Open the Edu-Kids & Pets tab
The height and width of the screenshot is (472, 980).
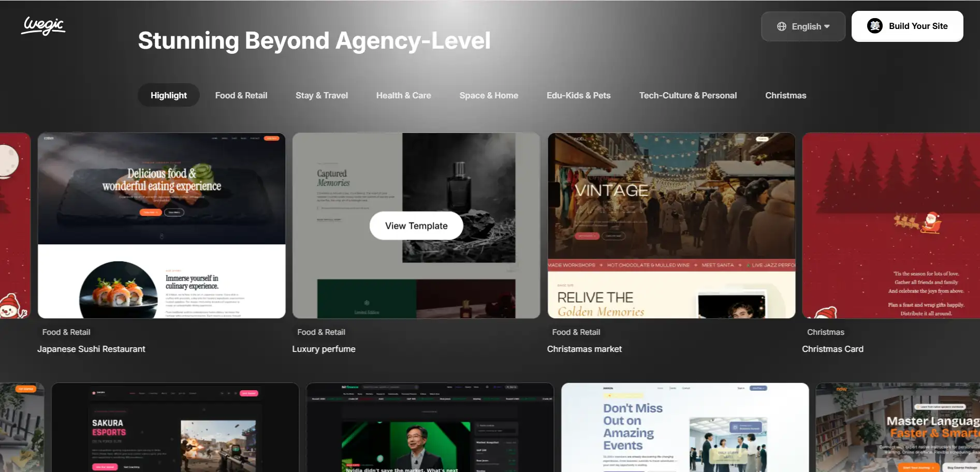pos(578,95)
